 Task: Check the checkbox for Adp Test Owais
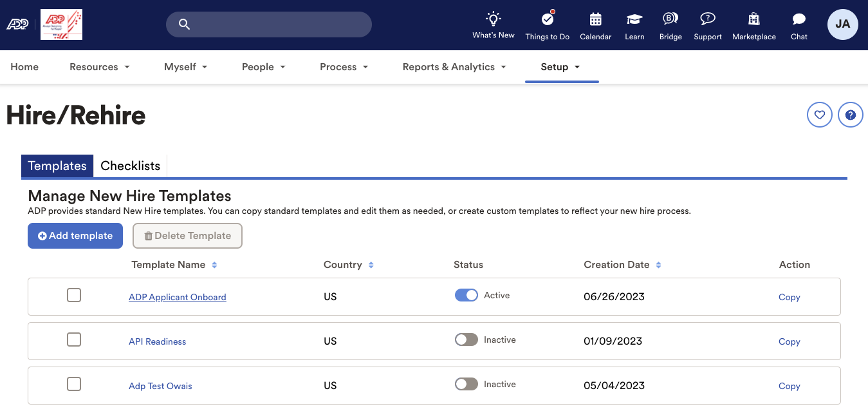point(73,383)
